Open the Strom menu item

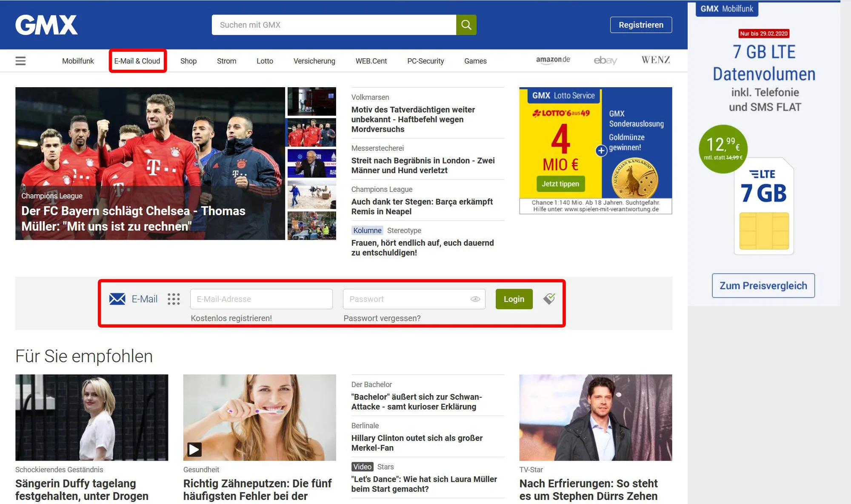pyautogui.click(x=226, y=61)
